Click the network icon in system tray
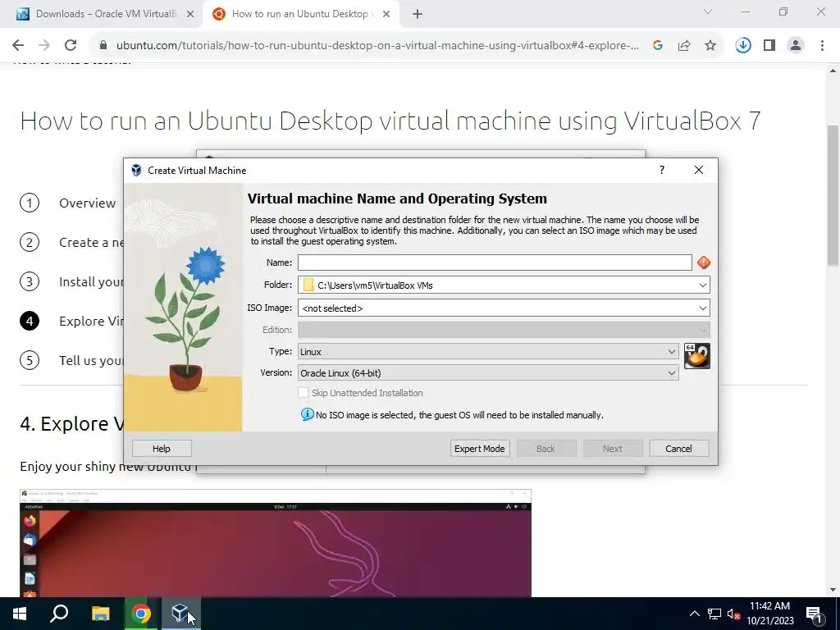This screenshot has height=630, width=840. [x=714, y=614]
